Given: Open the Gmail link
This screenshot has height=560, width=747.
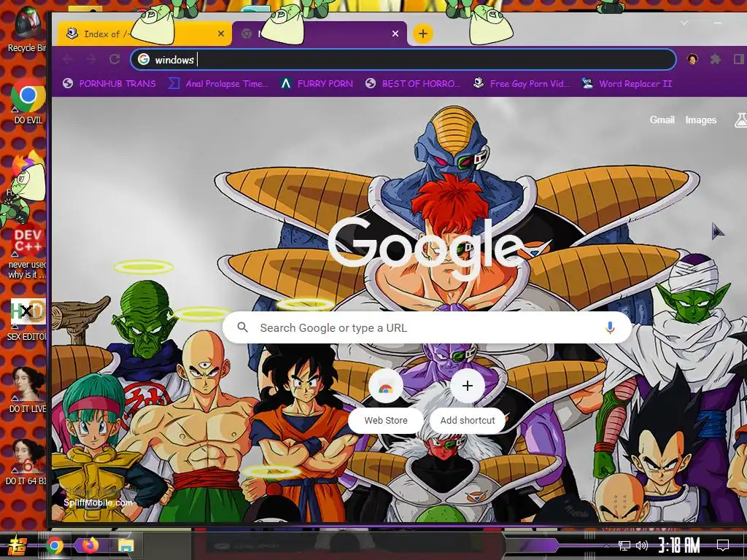Looking at the screenshot, I should [662, 120].
